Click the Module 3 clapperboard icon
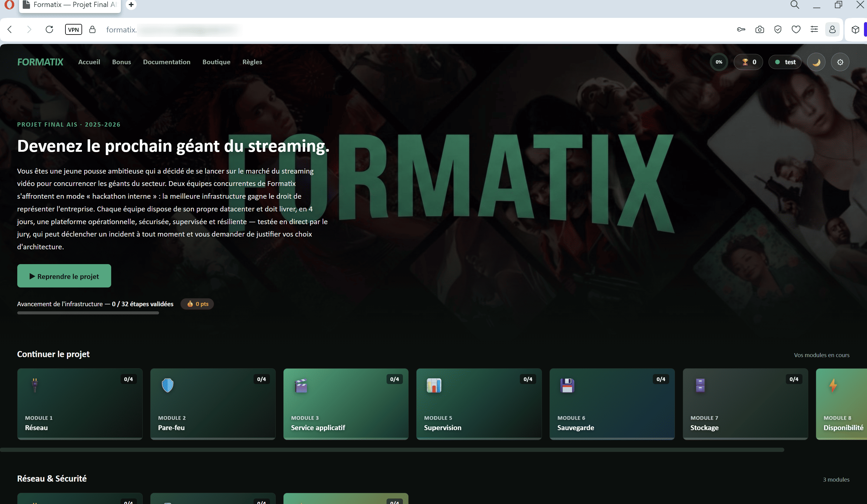 301,386
